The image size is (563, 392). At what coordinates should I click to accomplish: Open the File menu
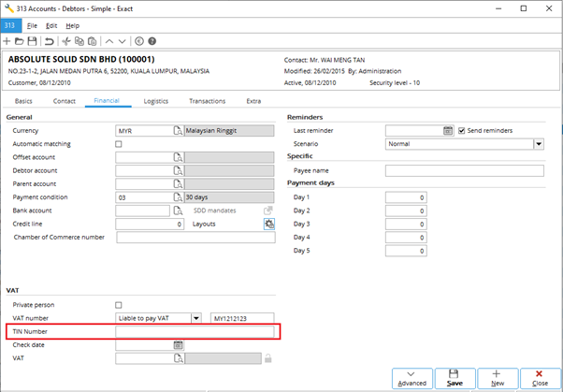pos(32,25)
